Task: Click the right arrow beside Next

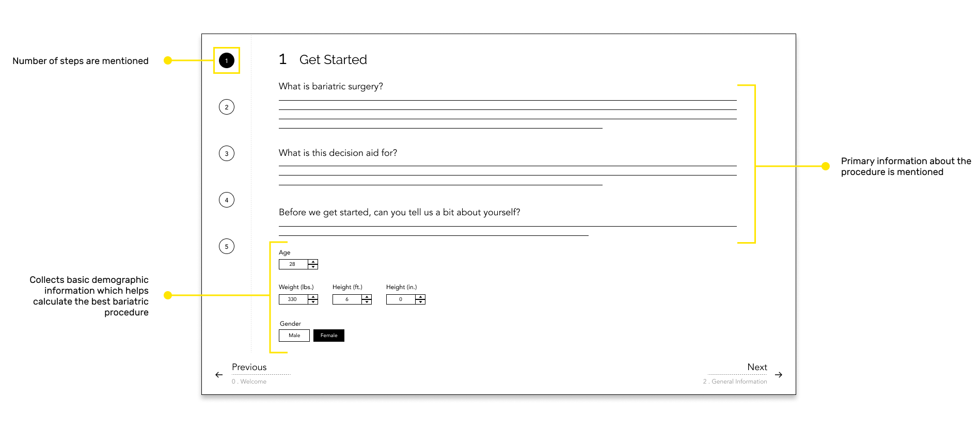Action: pyautogui.click(x=779, y=375)
